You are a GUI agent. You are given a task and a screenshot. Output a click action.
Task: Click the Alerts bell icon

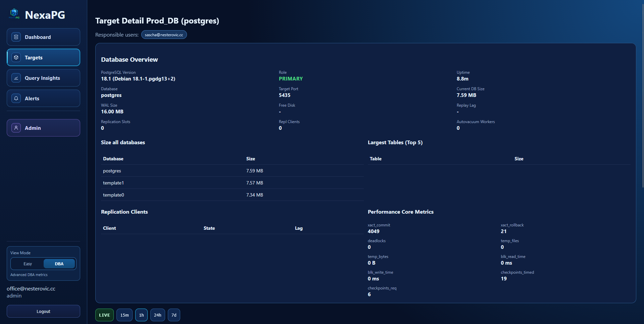(x=16, y=98)
